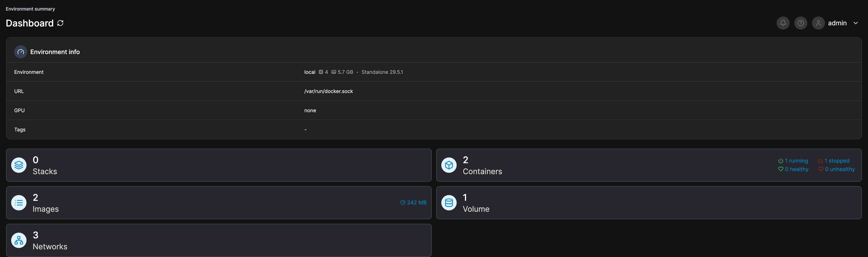
Task: Open the Containers card label
Action: point(482,172)
